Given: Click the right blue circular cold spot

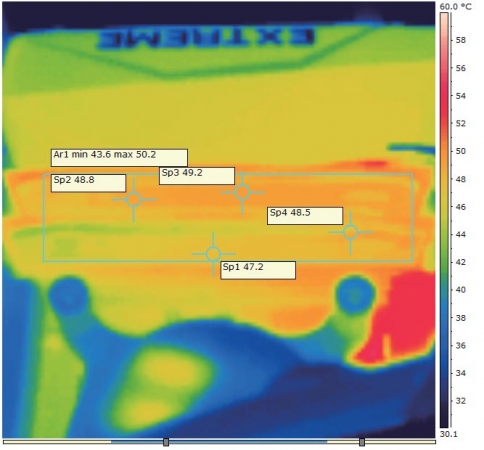Looking at the screenshot, I should [x=355, y=295].
